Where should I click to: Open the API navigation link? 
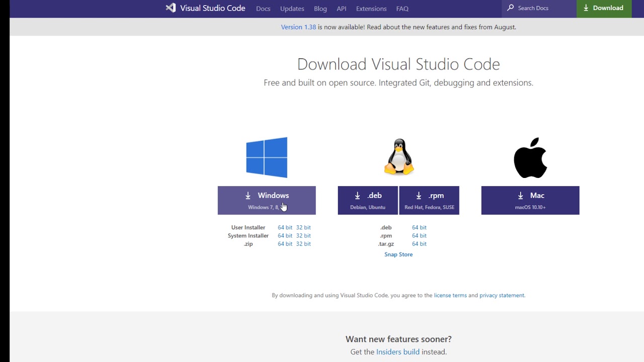[342, 9]
